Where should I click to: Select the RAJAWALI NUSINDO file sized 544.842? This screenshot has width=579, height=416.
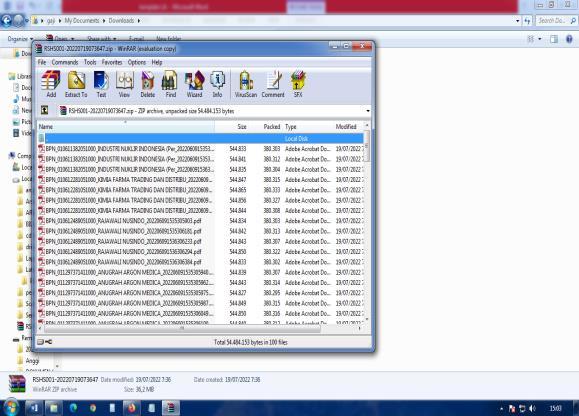click(x=201, y=231)
